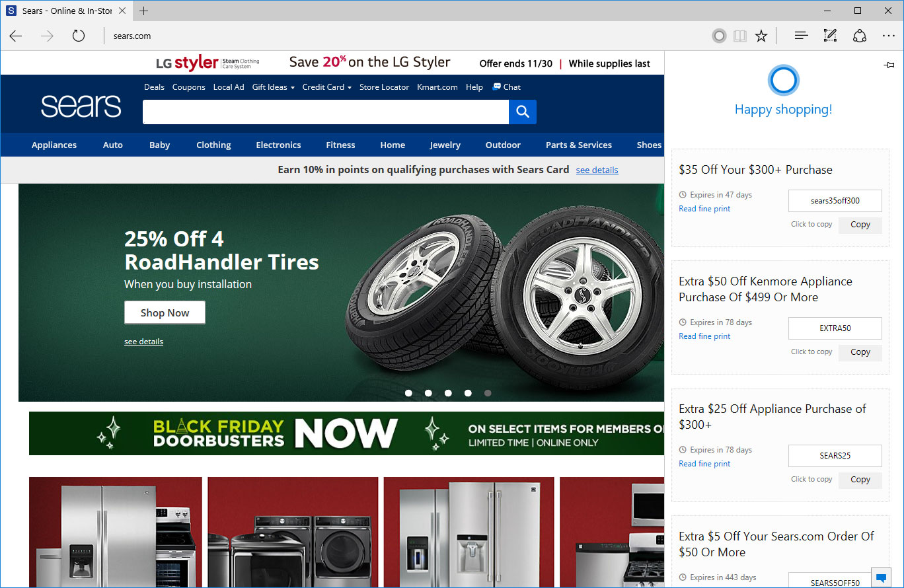Select the third carousel dot
This screenshot has width=904, height=588.
click(448, 392)
